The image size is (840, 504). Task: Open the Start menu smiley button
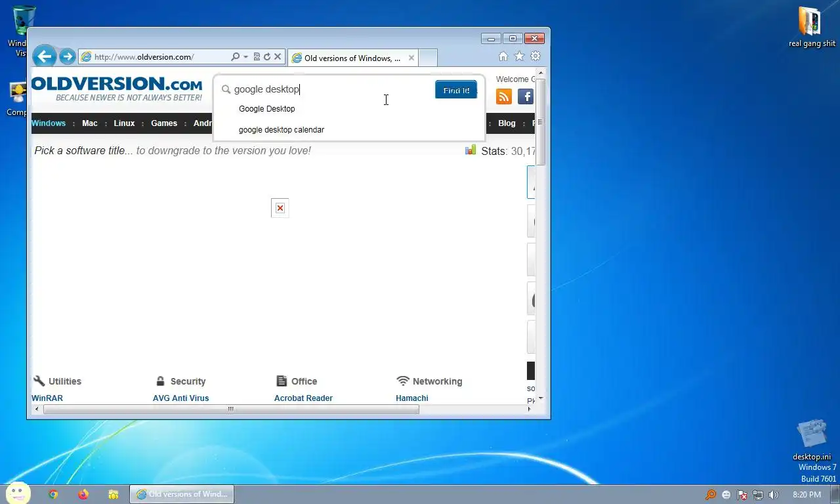[x=18, y=493]
